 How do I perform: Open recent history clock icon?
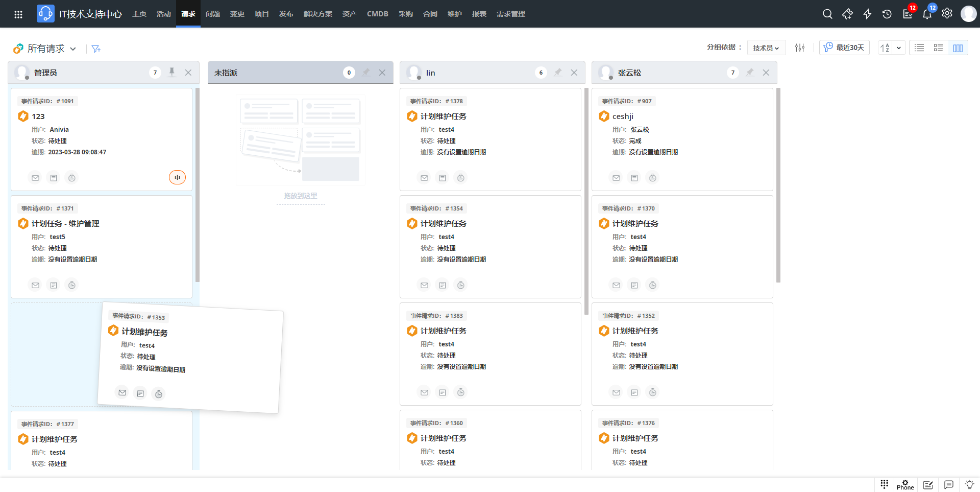887,14
